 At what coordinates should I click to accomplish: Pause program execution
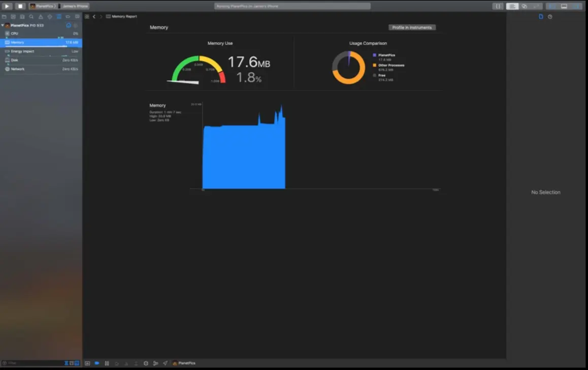coord(107,363)
